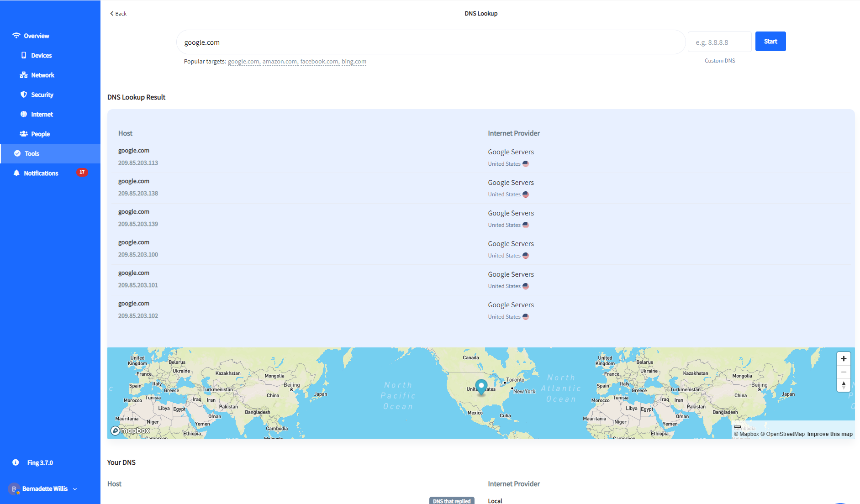Click the Tools checkmark icon

pyautogui.click(x=17, y=153)
